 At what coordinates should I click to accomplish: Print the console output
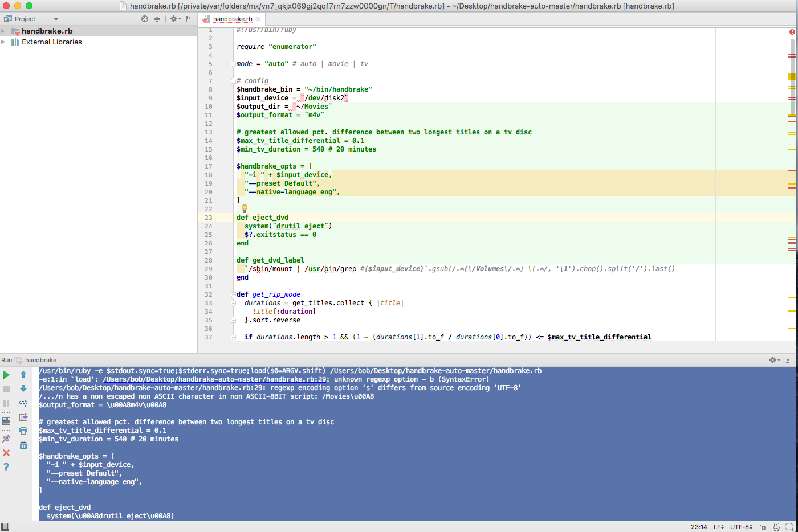click(x=23, y=431)
